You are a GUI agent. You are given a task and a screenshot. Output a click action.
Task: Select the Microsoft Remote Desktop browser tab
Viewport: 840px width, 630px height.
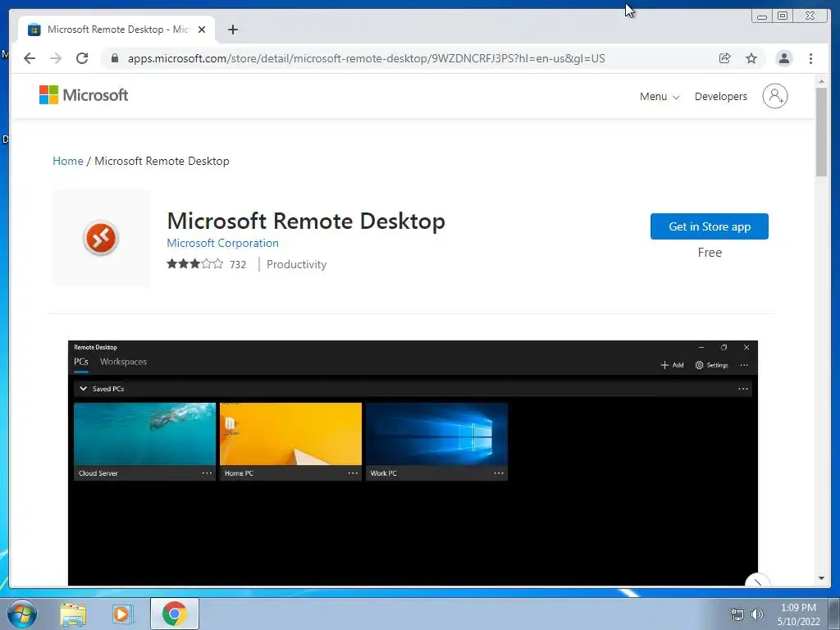(x=116, y=30)
